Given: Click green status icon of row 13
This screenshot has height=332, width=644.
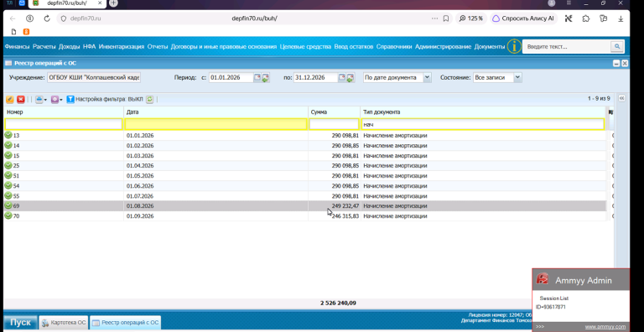Looking at the screenshot, I should point(8,135).
